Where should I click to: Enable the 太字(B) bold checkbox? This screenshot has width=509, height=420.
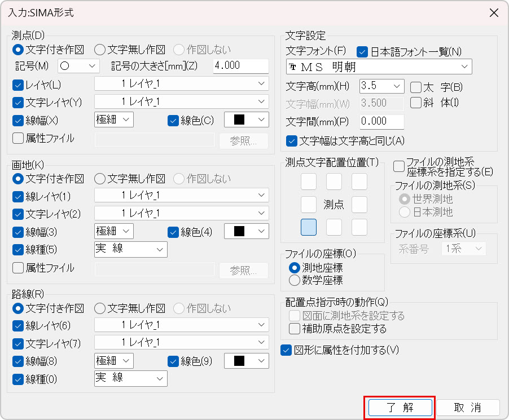(416, 87)
